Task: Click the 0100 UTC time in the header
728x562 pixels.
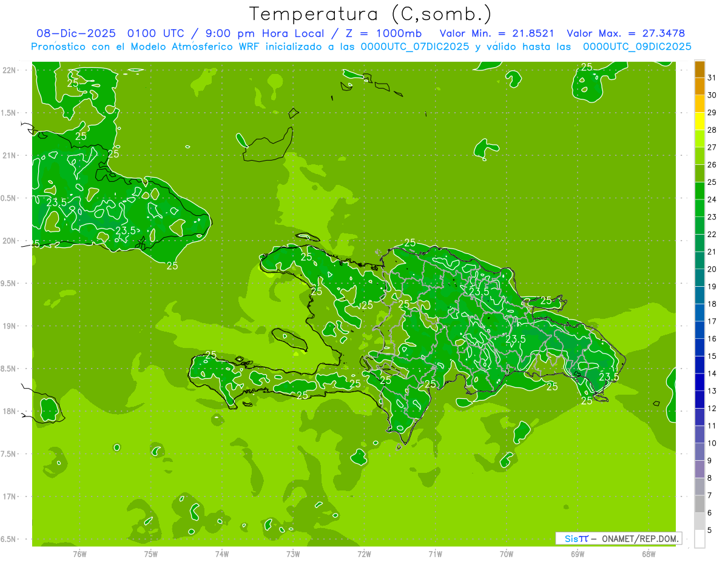Action: (156, 33)
